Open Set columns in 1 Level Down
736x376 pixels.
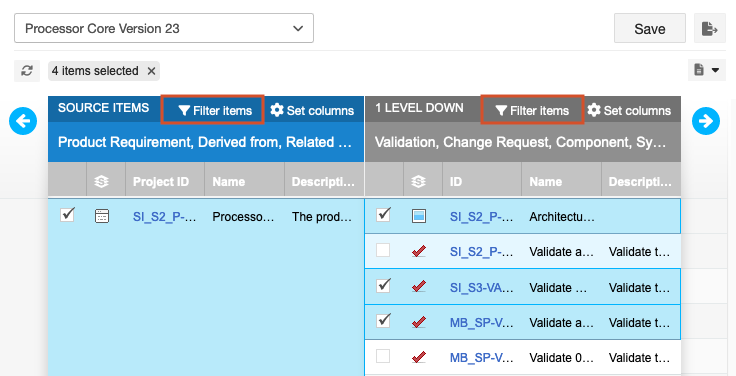click(x=629, y=110)
